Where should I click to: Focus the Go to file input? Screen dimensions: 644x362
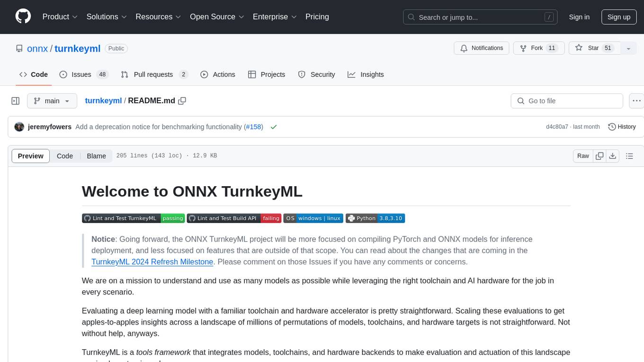[567, 101]
